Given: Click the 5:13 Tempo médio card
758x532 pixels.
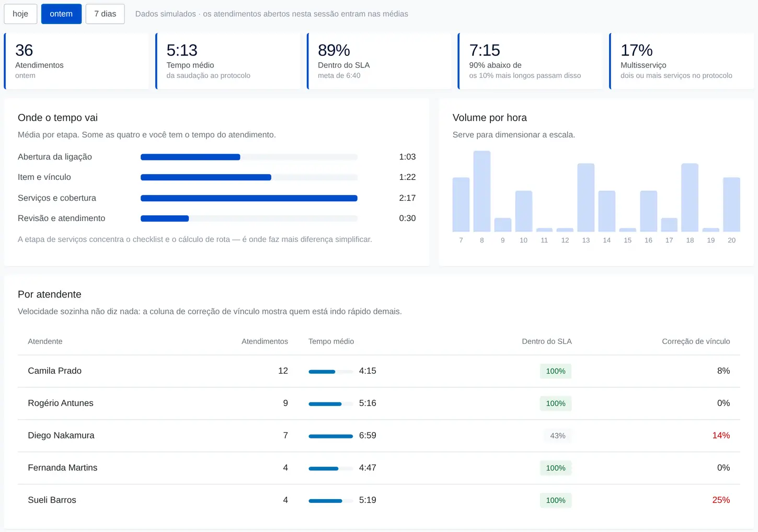Looking at the screenshot, I should pos(228,61).
